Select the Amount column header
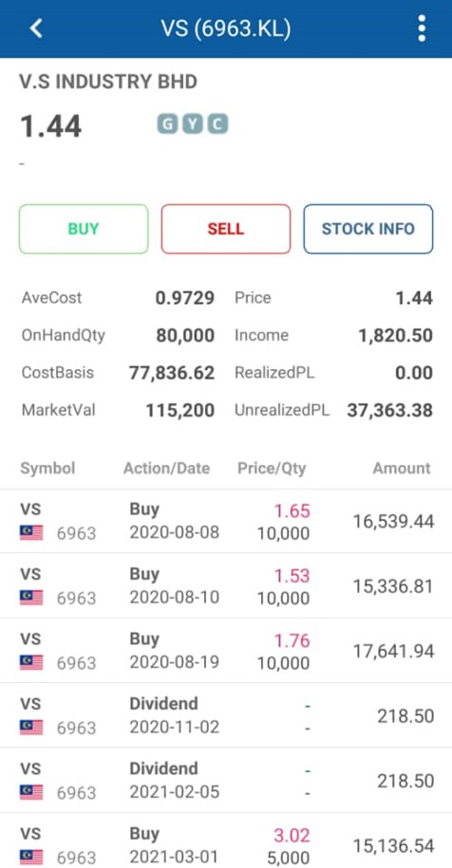Image resolution: width=452 pixels, height=868 pixels. click(x=401, y=469)
